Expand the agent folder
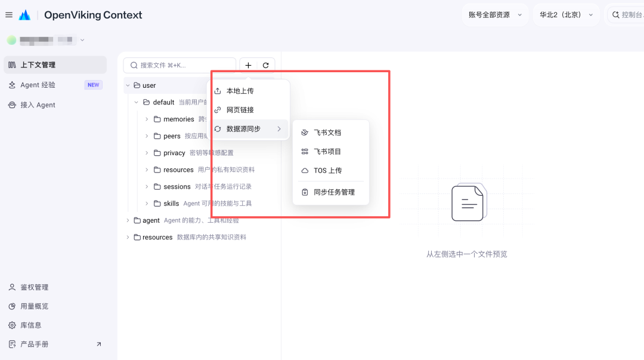Screen dimensions: 644x360 coord(128,220)
